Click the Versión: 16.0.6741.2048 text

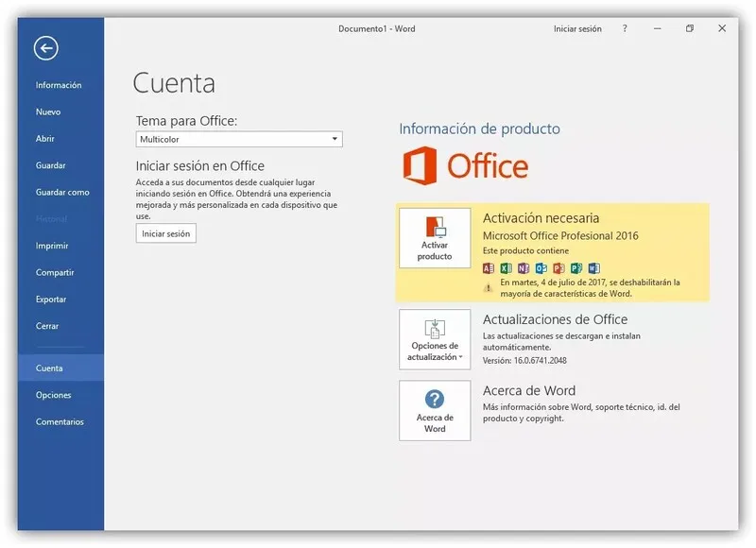524,361
